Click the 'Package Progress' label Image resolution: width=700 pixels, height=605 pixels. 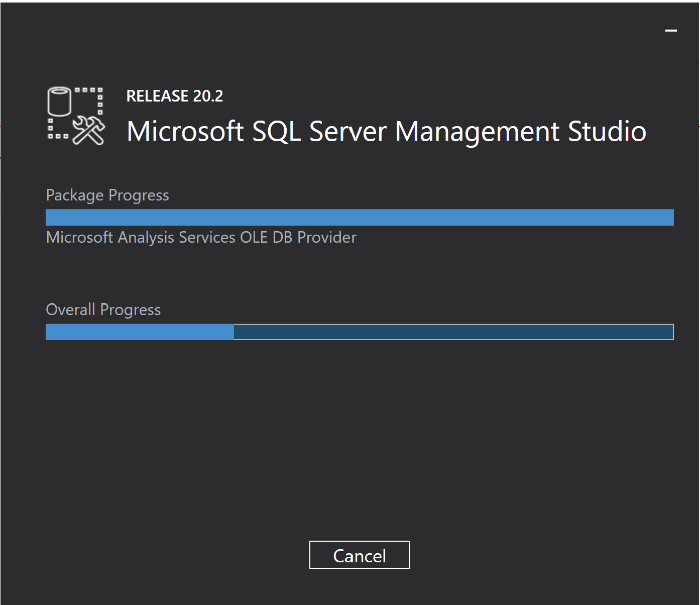pos(107,195)
